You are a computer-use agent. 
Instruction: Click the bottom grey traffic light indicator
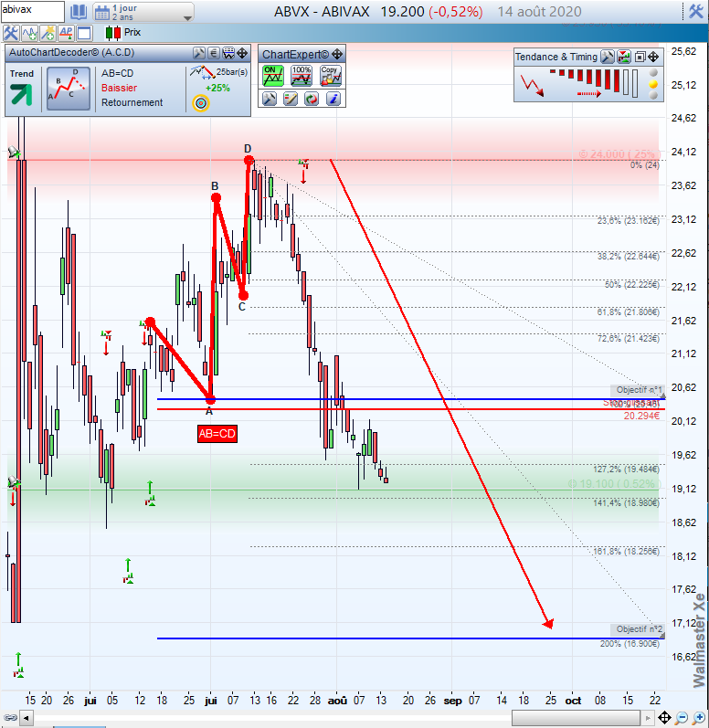pos(653,95)
